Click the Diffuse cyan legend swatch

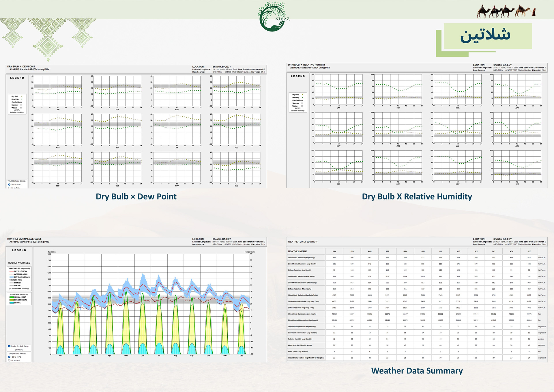click(12, 303)
